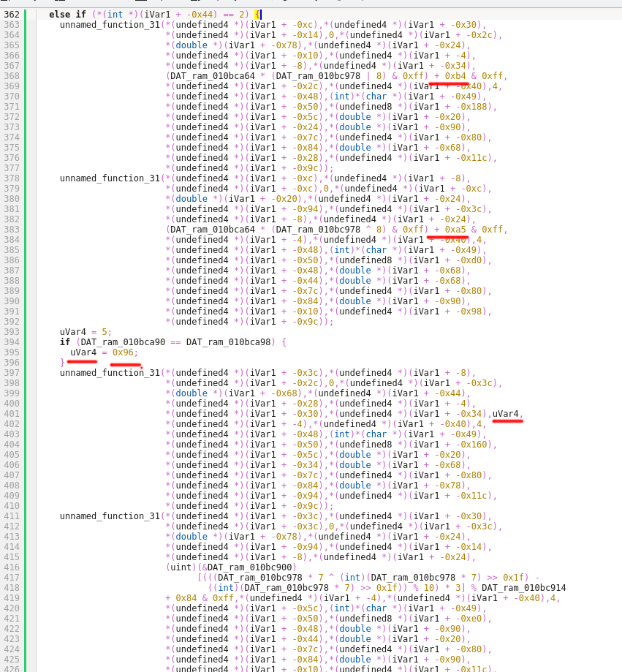The image size is (622, 672).
Task: Select the DAT_ram_010bc900 symbol on line 416
Action: tap(249, 567)
